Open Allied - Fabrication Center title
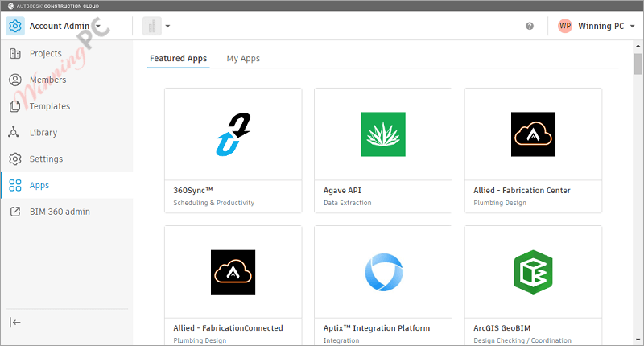 pos(522,191)
